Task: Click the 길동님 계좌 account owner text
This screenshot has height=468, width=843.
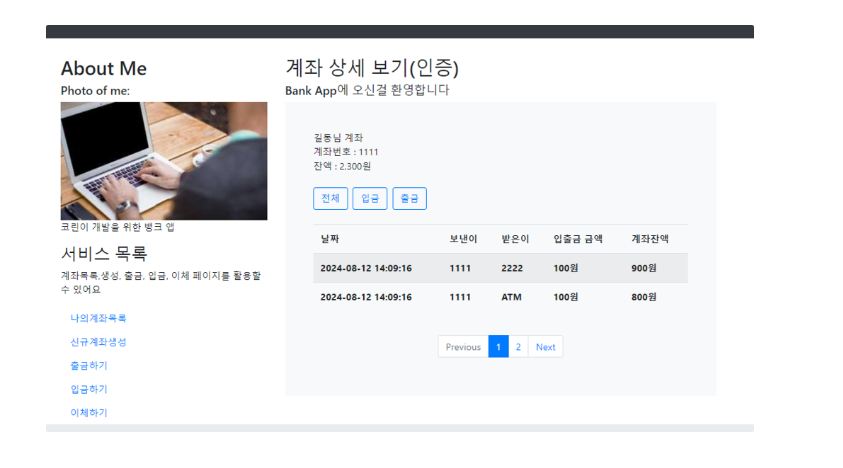Action: [338, 138]
